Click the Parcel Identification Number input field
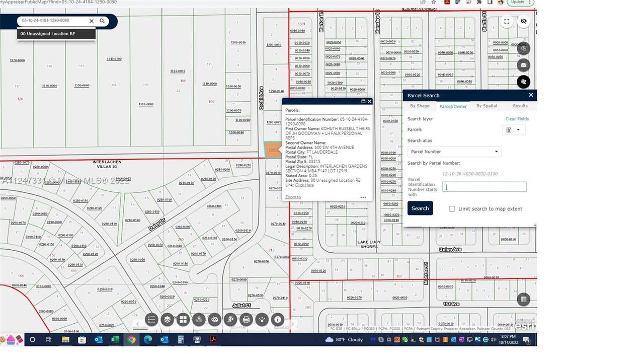Viewport: 644px width, 362px height. tap(484, 187)
